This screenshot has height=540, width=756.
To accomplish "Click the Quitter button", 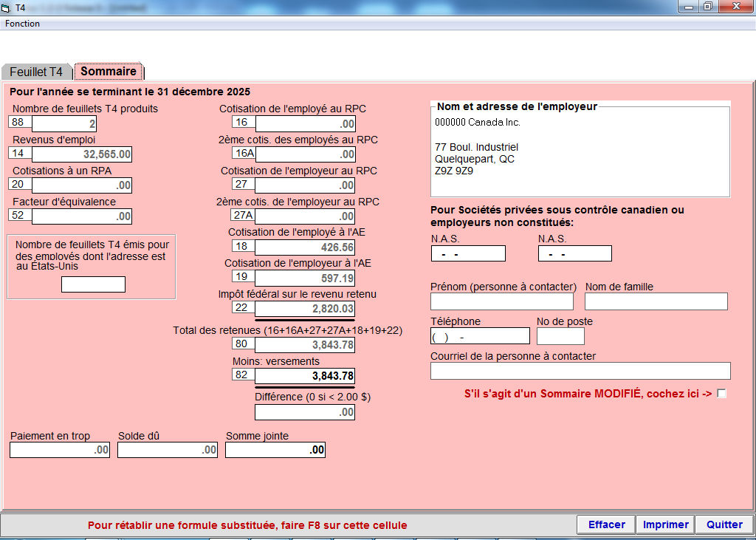I will 724,524.
